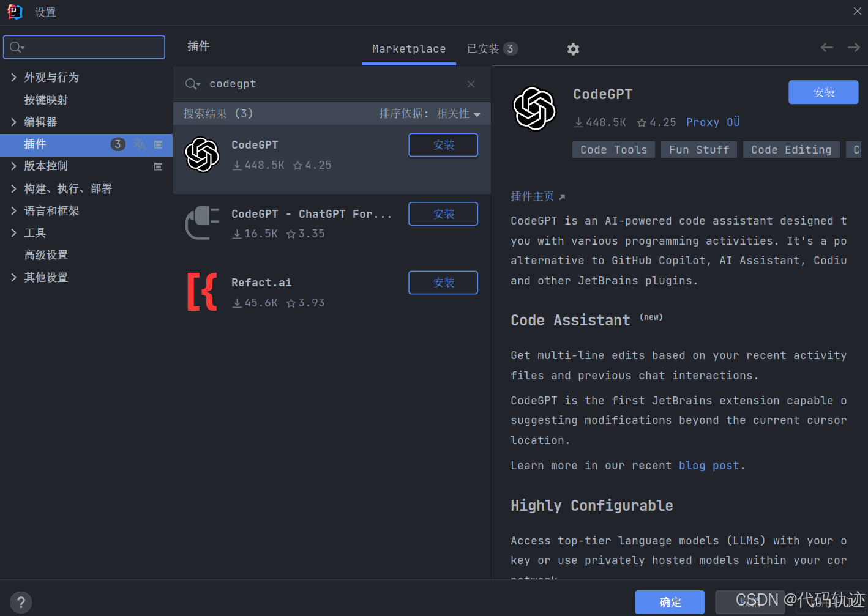Expand 构建、执行、部署 tree node
Screen dimensions: 868x616
tap(13, 188)
